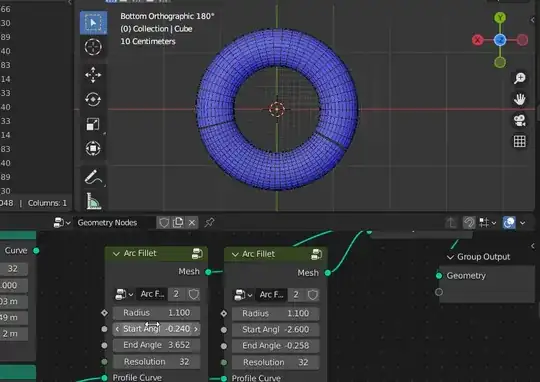The width and height of the screenshot is (540, 382).
Task: Expand node editor sidebar with right-edge arrow
Action: (x=533, y=246)
